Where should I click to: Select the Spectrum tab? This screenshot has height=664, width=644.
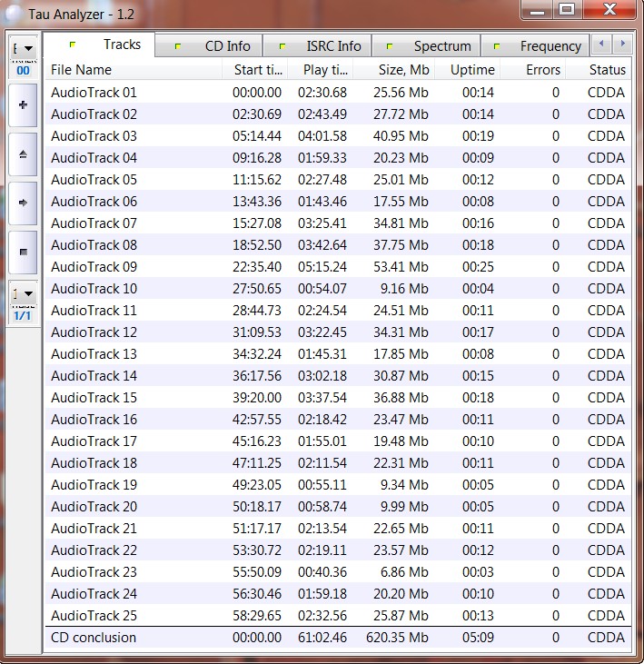432,45
